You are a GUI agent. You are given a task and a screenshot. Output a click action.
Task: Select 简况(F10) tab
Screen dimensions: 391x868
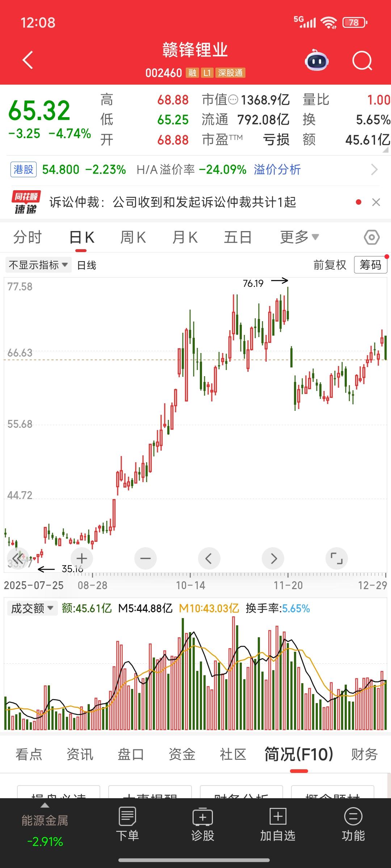click(x=299, y=754)
